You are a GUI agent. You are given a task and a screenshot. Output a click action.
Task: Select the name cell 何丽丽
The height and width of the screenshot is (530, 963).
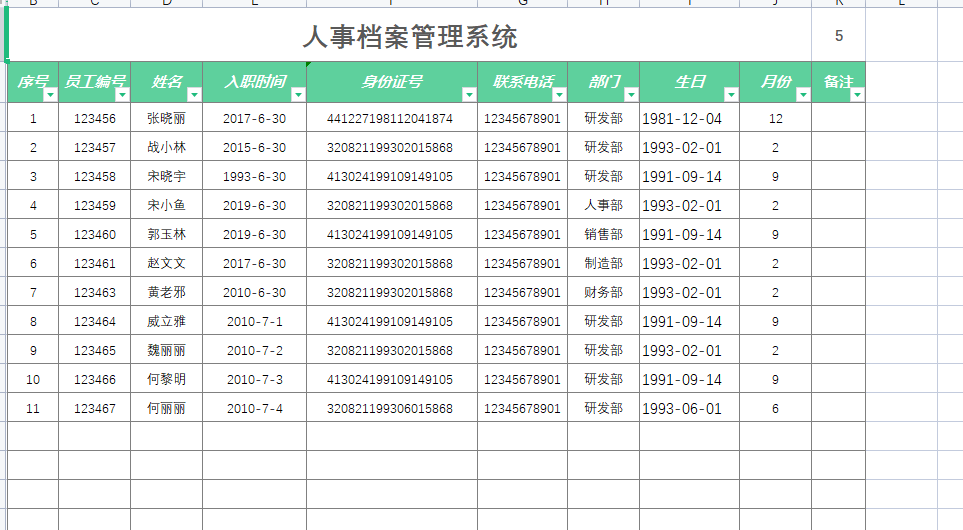click(166, 408)
